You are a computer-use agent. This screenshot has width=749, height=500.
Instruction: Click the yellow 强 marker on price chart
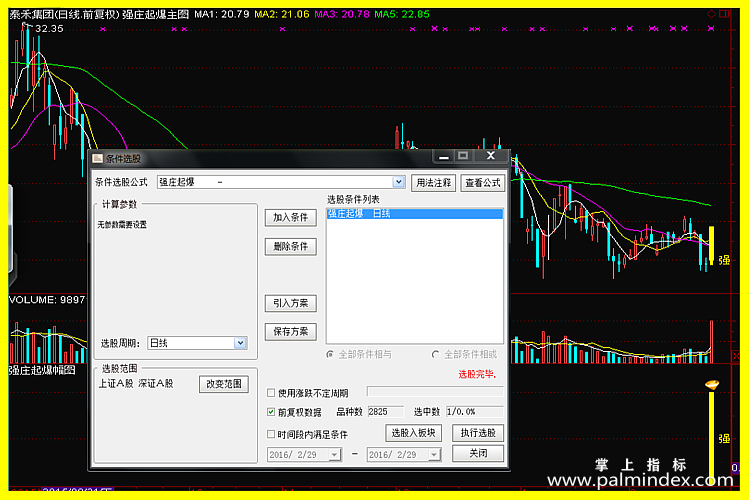tap(724, 260)
